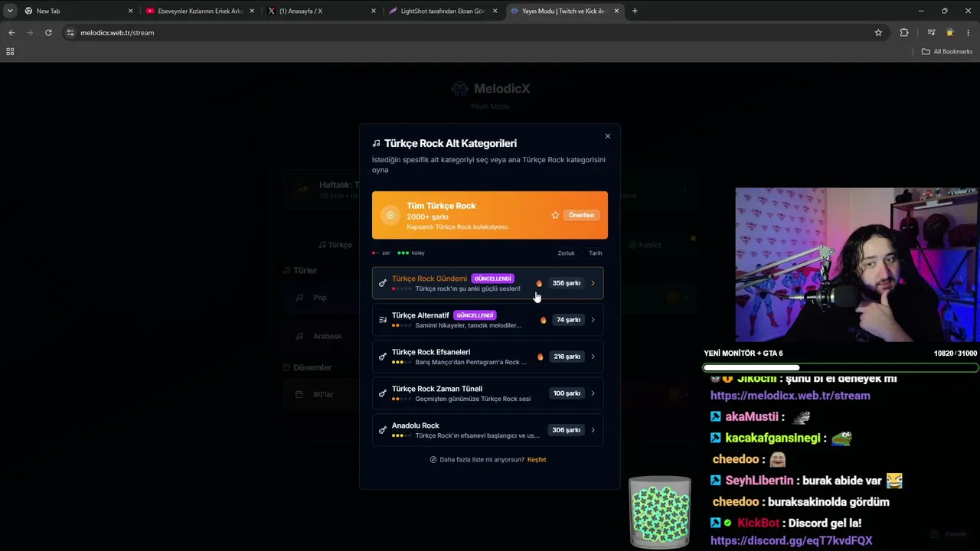
Task: Close the Anasayfa / X tab
Action: [x=374, y=11]
